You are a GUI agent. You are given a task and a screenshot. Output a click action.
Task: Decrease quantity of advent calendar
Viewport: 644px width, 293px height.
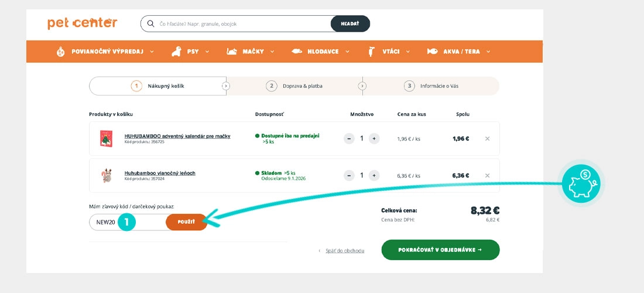click(x=350, y=139)
